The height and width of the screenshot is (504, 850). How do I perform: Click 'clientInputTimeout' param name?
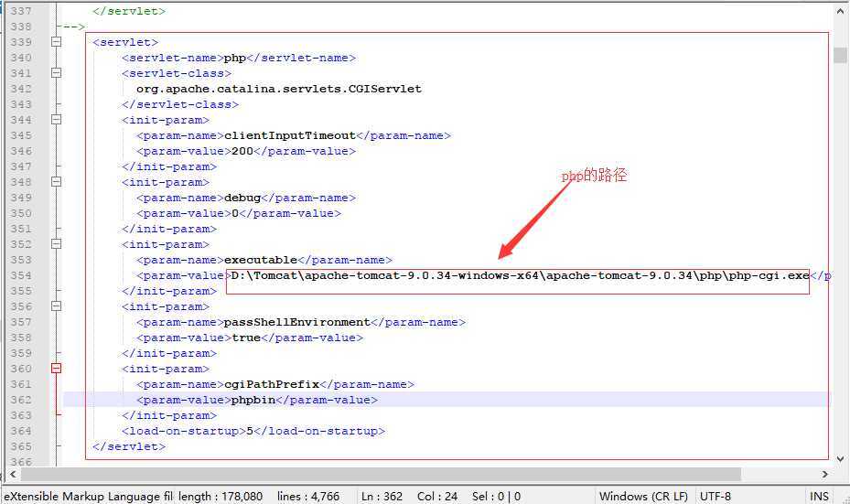click(x=290, y=135)
